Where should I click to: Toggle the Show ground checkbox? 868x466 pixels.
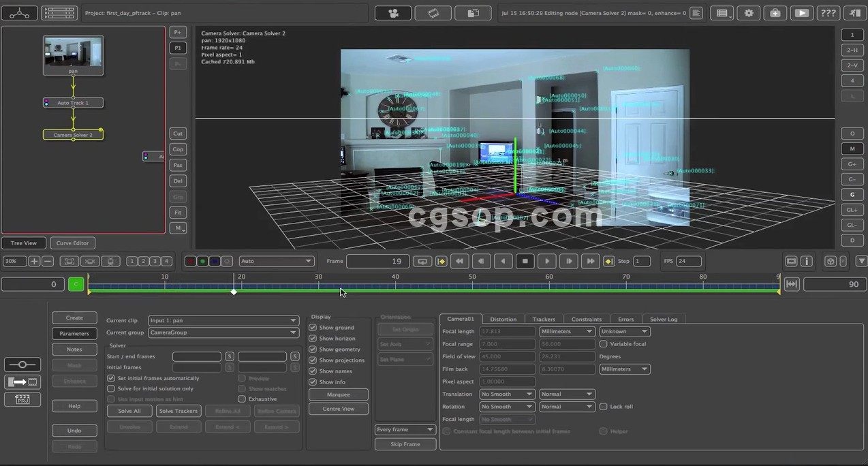(x=313, y=328)
